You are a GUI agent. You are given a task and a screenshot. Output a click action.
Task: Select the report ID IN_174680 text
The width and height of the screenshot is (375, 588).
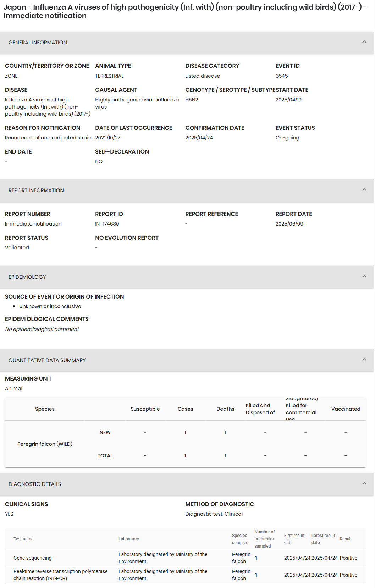click(107, 224)
